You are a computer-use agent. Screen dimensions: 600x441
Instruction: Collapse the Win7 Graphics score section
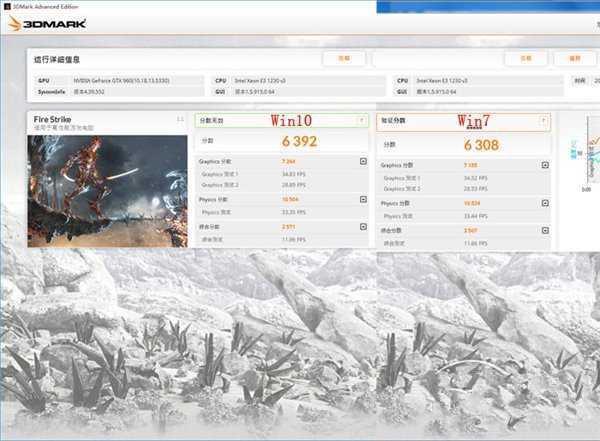pos(545,165)
